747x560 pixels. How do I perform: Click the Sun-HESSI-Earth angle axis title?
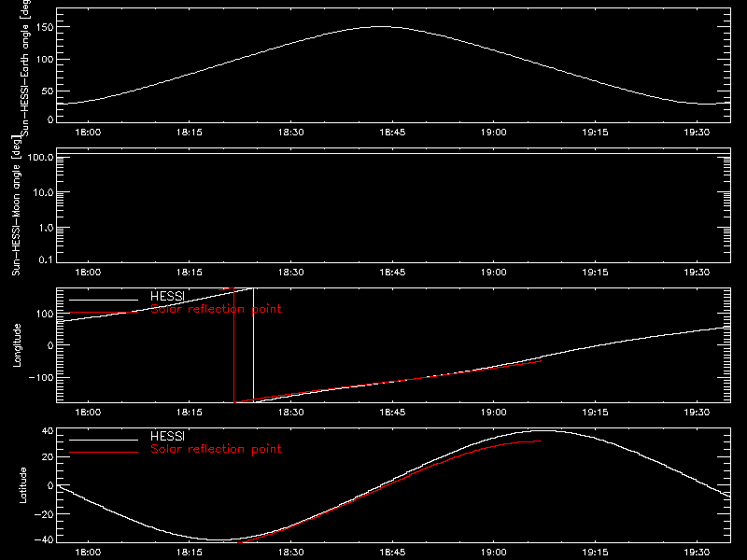(25, 66)
